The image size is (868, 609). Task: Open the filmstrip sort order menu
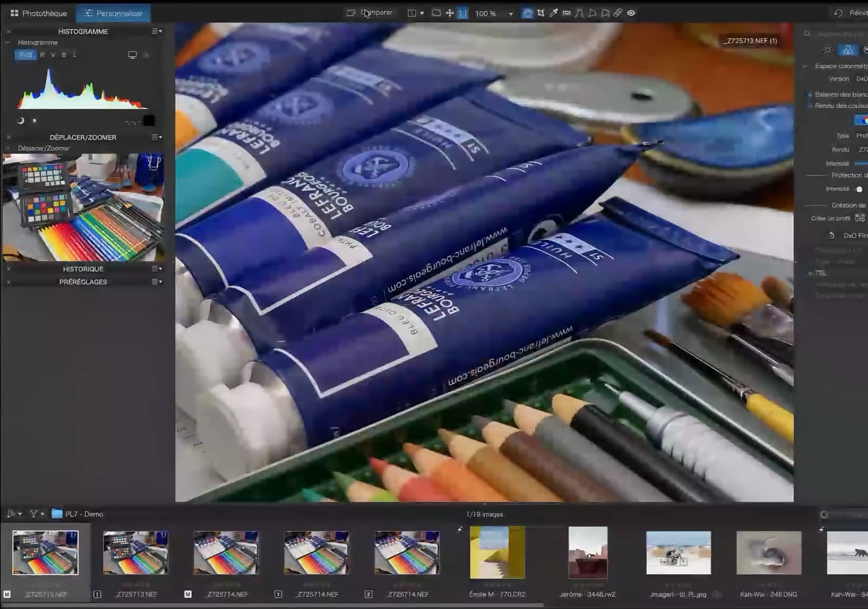(x=14, y=514)
